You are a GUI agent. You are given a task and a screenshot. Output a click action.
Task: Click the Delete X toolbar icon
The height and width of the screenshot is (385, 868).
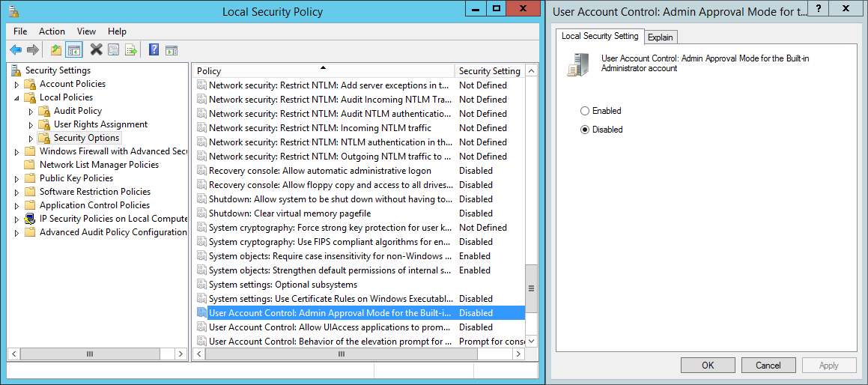coord(96,50)
